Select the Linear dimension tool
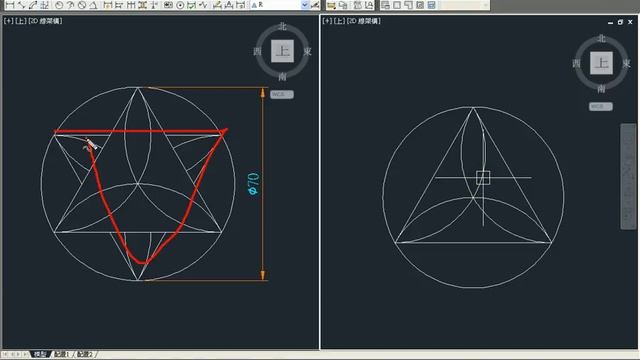This screenshot has height=360, width=640. (9, 5)
